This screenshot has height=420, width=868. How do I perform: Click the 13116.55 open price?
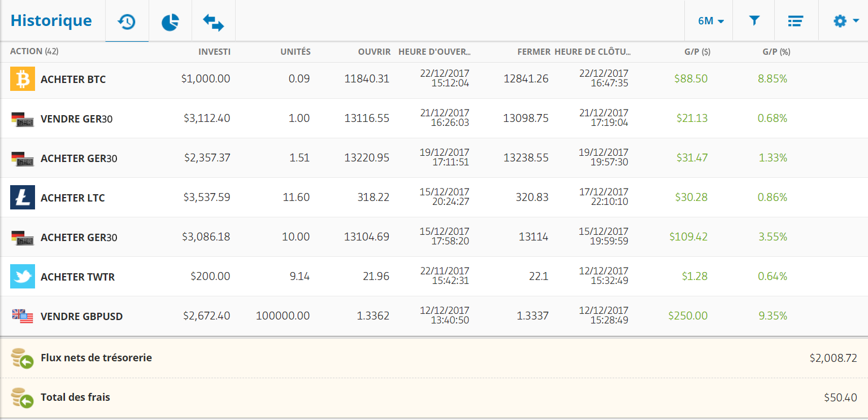367,119
